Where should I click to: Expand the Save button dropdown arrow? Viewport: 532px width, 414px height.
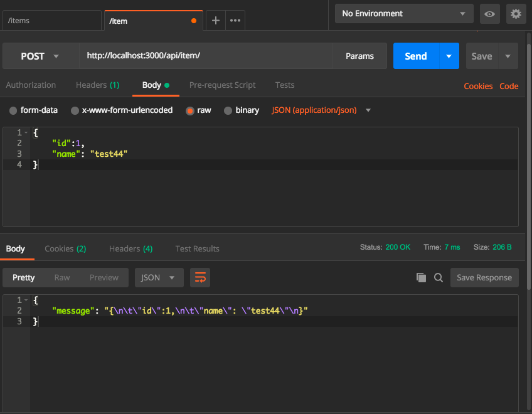(x=508, y=56)
